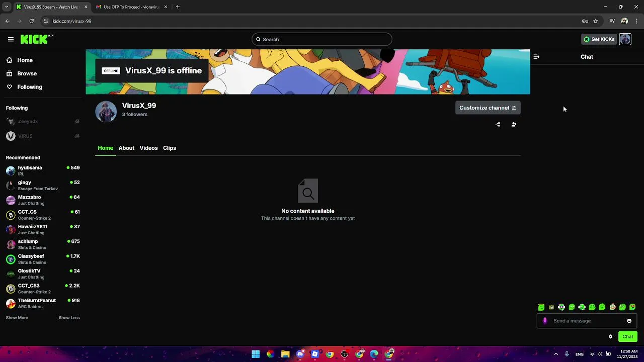Click the browser back arrow
Viewport: 644px width, 362px height.
pos(7,21)
